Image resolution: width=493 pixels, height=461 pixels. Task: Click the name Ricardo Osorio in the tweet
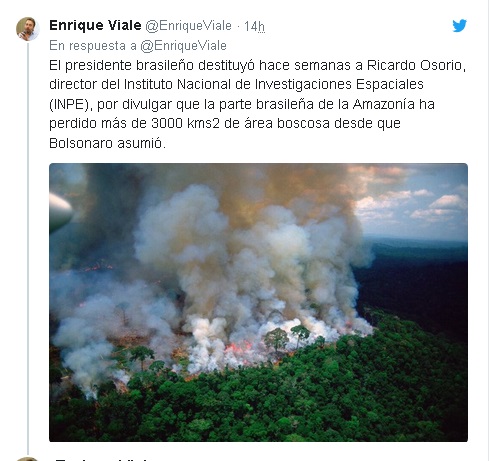point(416,65)
